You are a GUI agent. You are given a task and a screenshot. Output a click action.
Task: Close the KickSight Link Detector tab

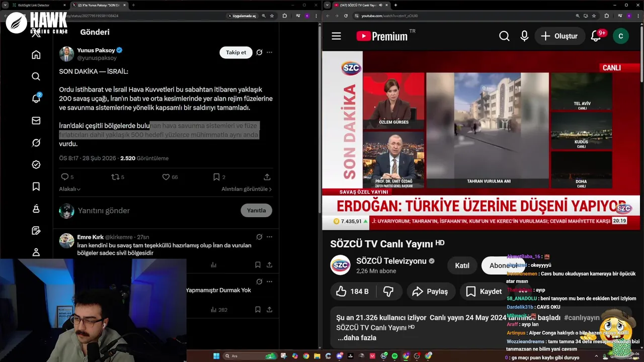64,5
